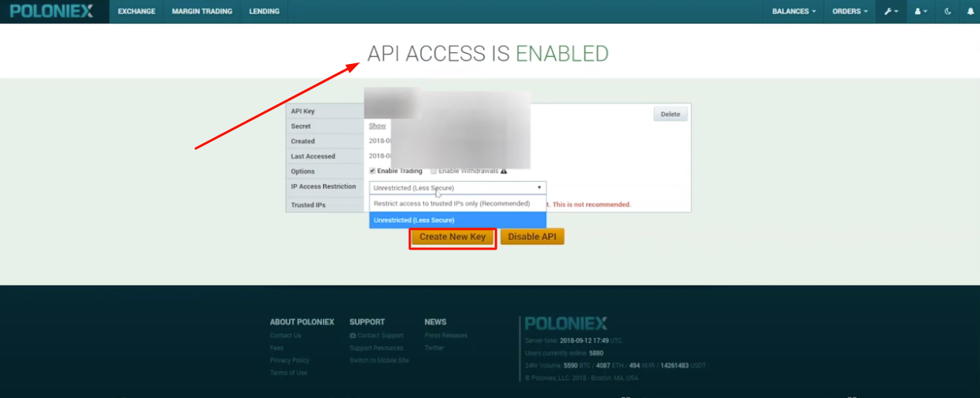Image resolution: width=980 pixels, height=398 pixels.
Task: Open the Contact Support footer link
Action: [377, 336]
